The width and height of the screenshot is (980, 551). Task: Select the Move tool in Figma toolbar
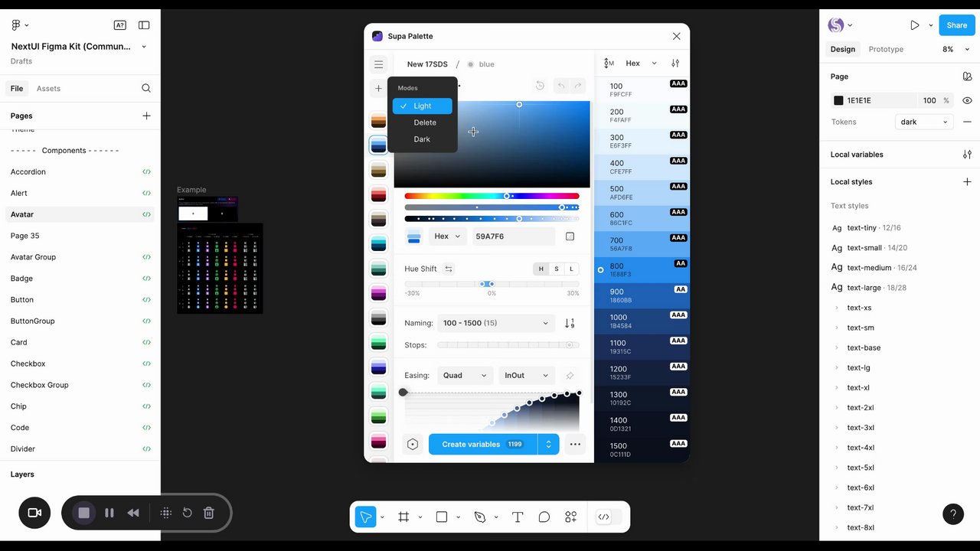point(366,517)
